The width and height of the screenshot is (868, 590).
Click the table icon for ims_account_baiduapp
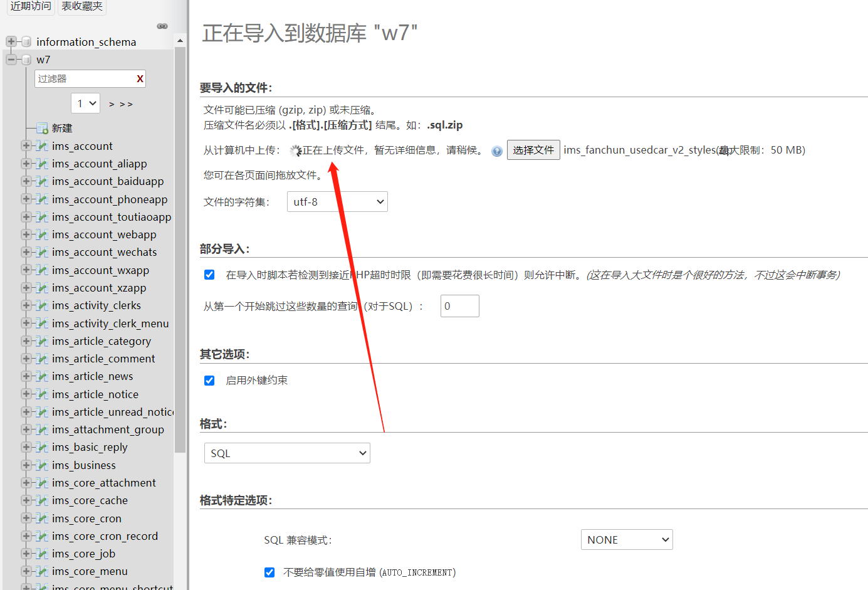pos(43,181)
